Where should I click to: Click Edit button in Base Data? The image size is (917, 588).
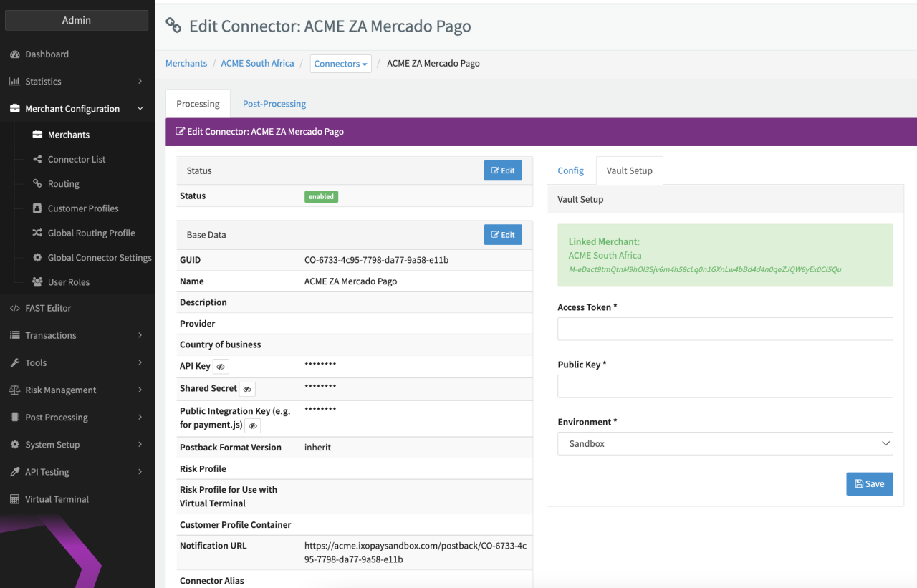coord(502,235)
